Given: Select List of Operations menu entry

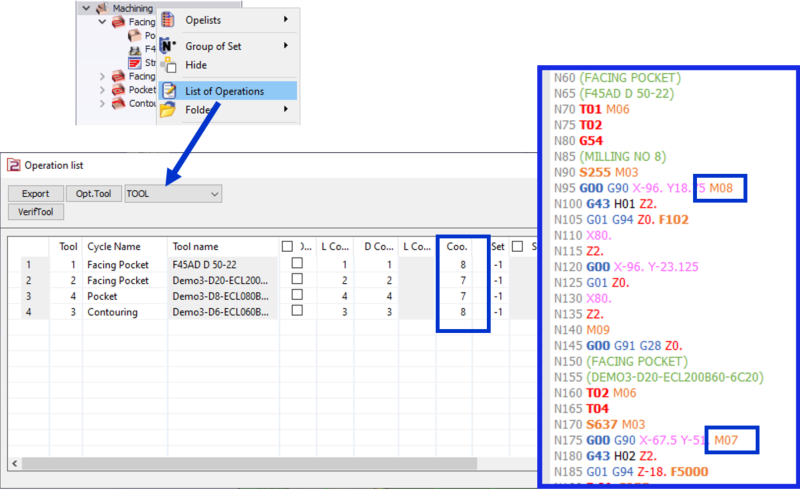Looking at the screenshot, I should [225, 91].
